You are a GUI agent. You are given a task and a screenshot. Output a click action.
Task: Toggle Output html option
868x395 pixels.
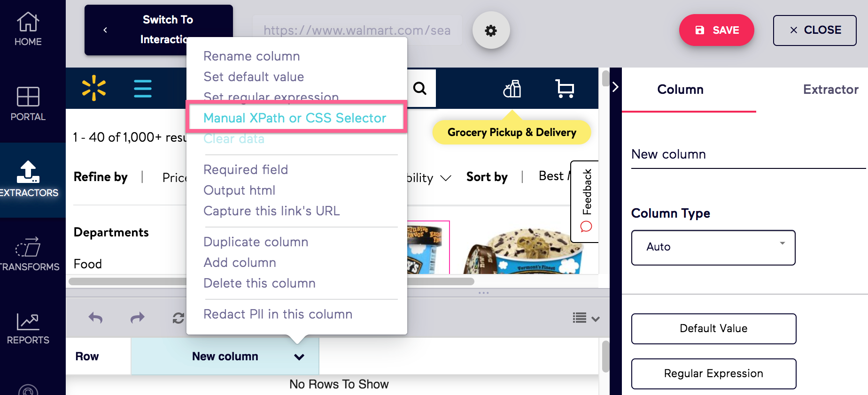(240, 190)
